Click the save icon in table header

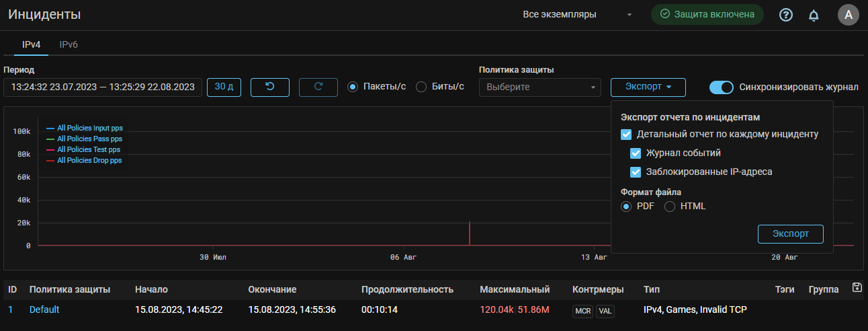point(857,288)
